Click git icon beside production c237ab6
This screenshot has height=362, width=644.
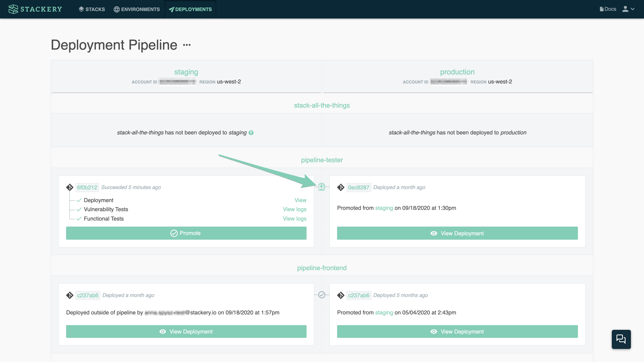(341, 295)
